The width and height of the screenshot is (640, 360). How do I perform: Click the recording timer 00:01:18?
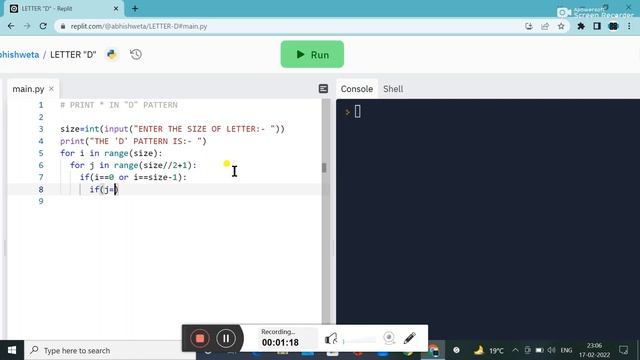pyautogui.click(x=280, y=342)
